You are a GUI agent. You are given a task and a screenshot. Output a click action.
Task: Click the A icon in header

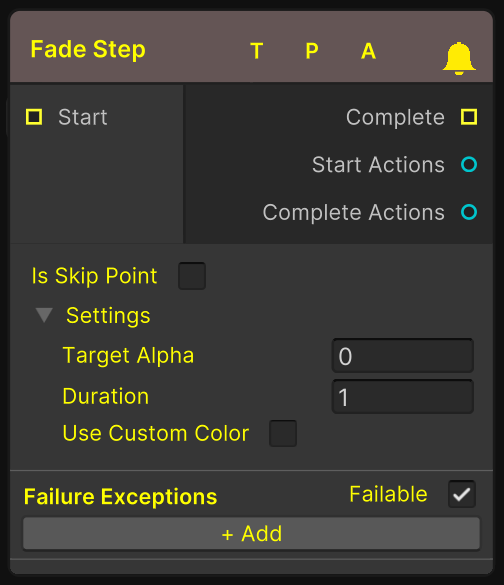(368, 51)
